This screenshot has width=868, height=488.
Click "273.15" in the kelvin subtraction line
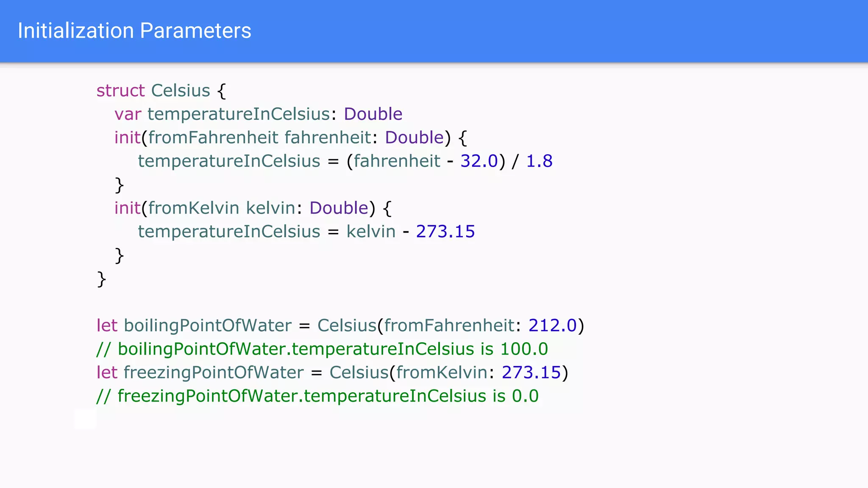coord(445,232)
